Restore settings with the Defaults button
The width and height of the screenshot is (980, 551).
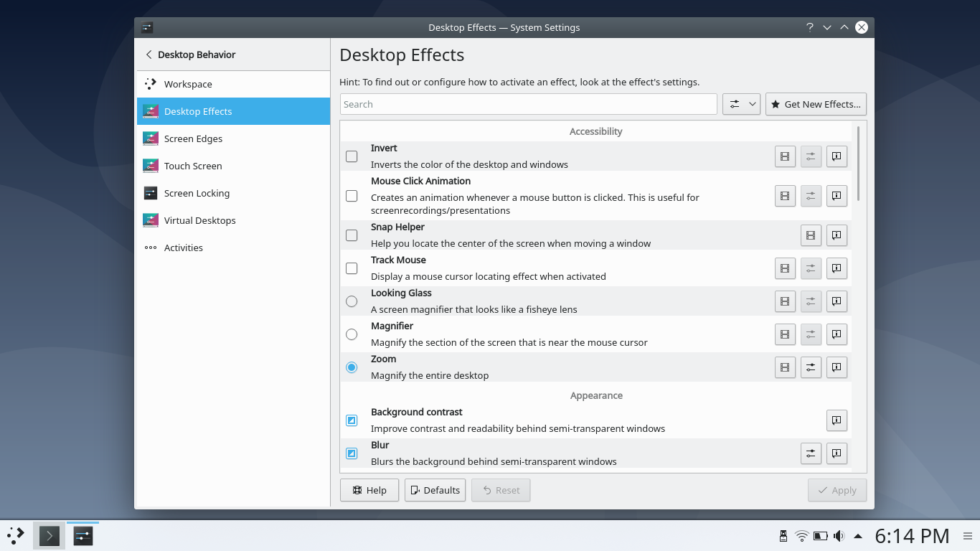(x=435, y=490)
